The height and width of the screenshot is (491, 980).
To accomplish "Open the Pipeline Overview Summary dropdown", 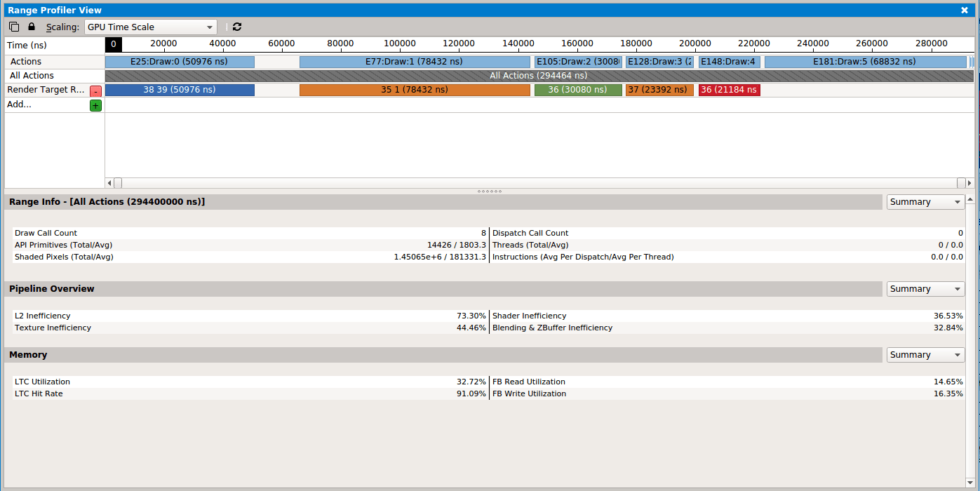I will pos(925,288).
